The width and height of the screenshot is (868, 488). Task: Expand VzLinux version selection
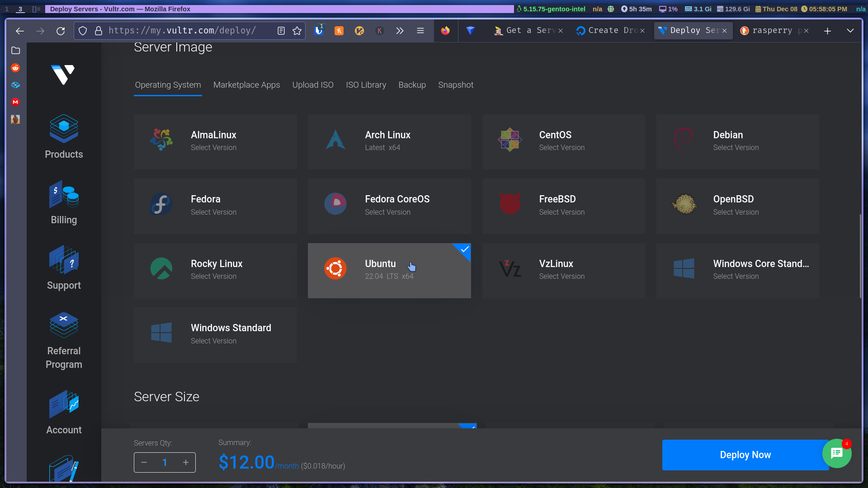[x=563, y=271]
